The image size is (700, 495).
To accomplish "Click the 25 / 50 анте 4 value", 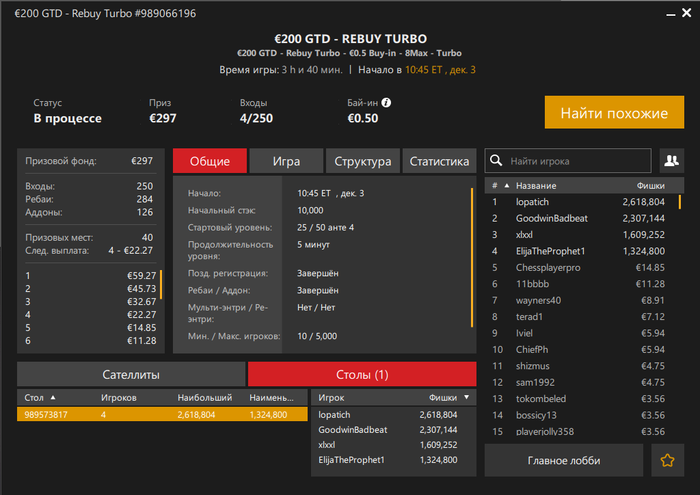I will (x=325, y=228).
